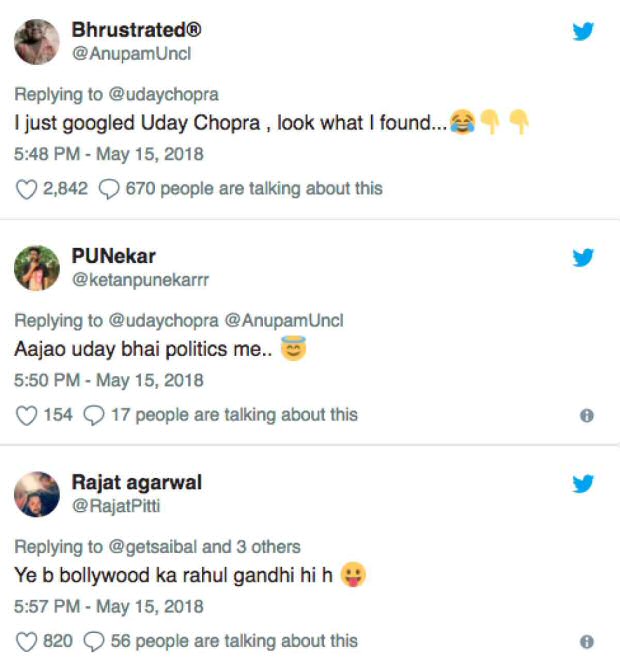Image resolution: width=620 pixels, height=666 pixels.
Task: Like the Bhrustrated tweet with 2,842 likes
Action: point(27,188)
